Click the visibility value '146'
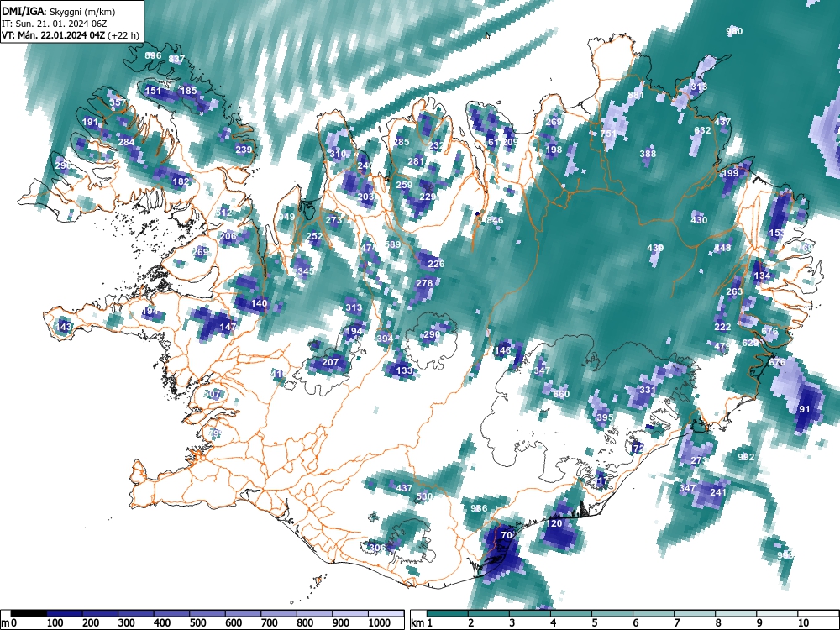This screenshot has height=630, width=840. point(502,350)
